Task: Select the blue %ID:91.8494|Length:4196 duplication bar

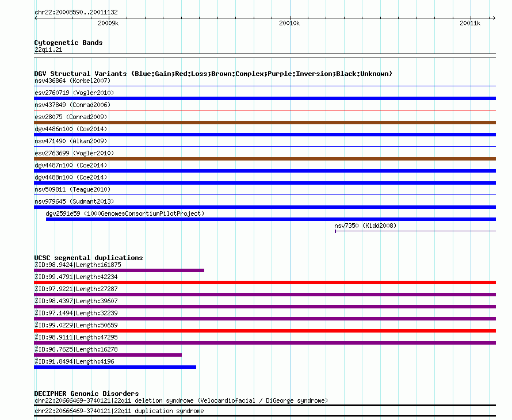Action: pyautogui.click(x=115, y=367)
